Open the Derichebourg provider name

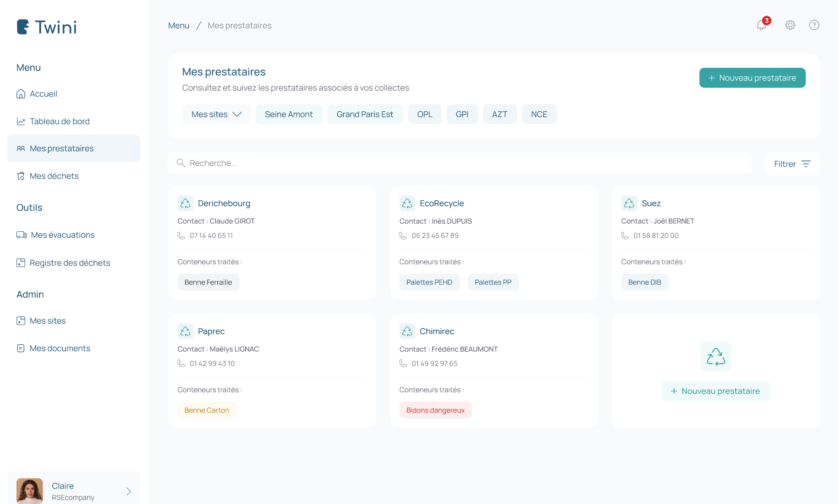click(x=224, y=203)
